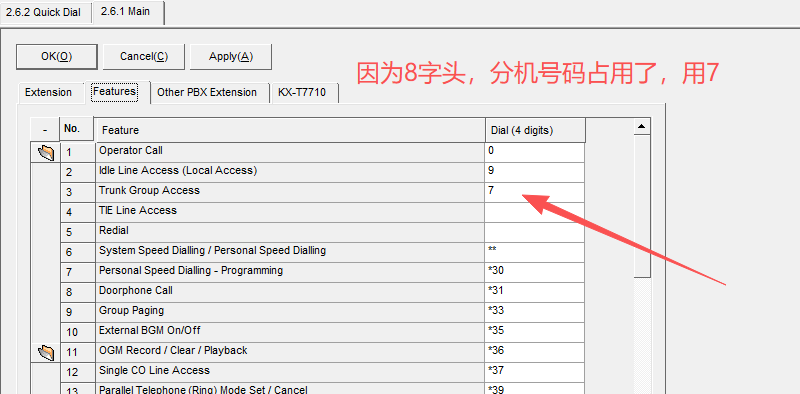
Task: Confirm with the OK(O) button
Action: (57, 57)
